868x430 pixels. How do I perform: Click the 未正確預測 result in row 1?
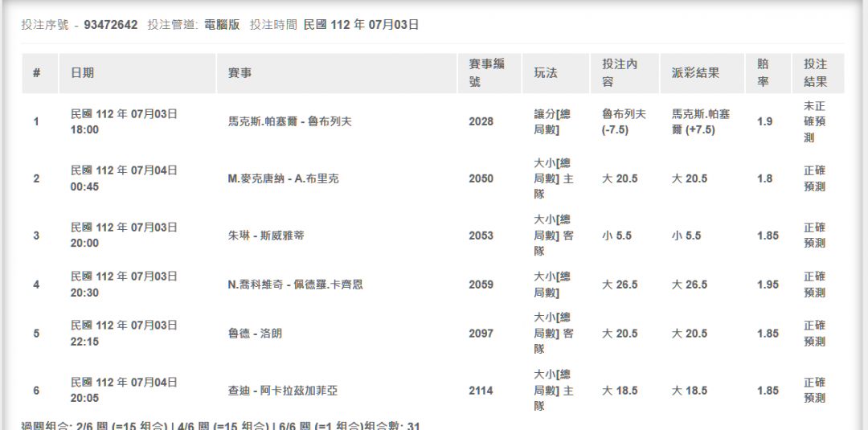point(814,121)
